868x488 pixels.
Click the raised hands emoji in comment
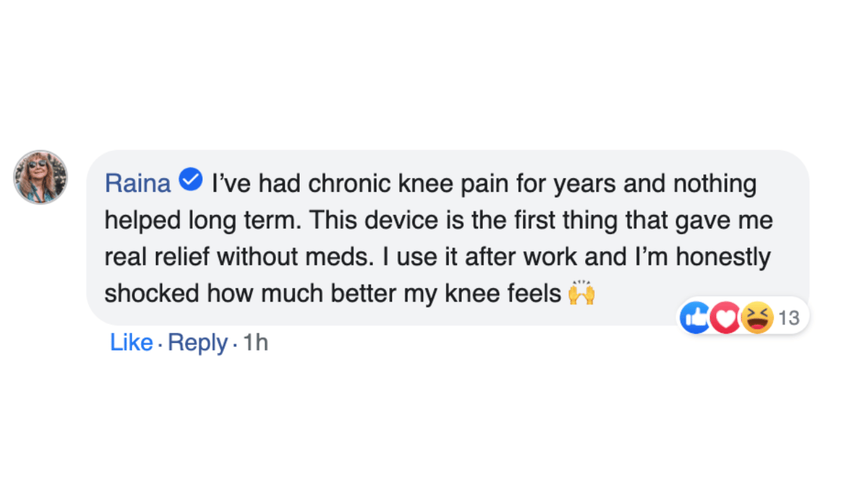(581, 294)
